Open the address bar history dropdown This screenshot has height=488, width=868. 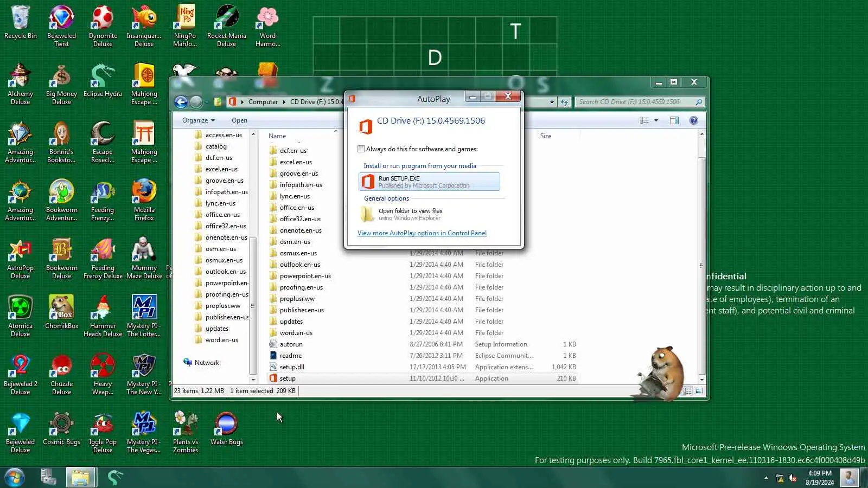552,102
